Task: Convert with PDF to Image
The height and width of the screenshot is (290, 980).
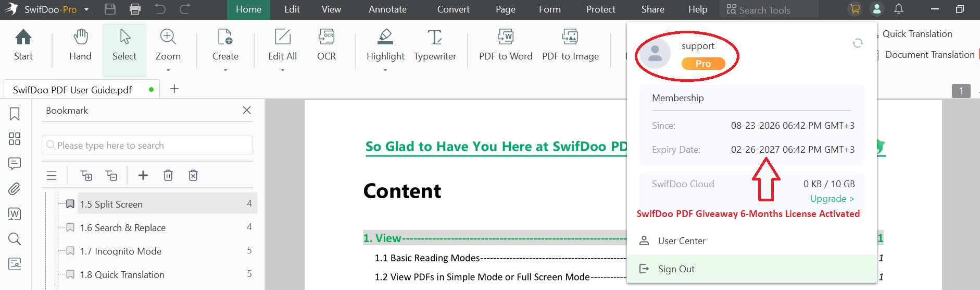Action: pyautogui.click(x=570, y=45)
